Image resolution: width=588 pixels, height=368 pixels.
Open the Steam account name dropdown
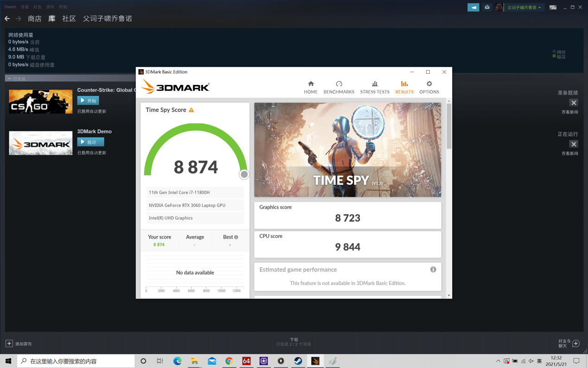[x=524, y=7]
